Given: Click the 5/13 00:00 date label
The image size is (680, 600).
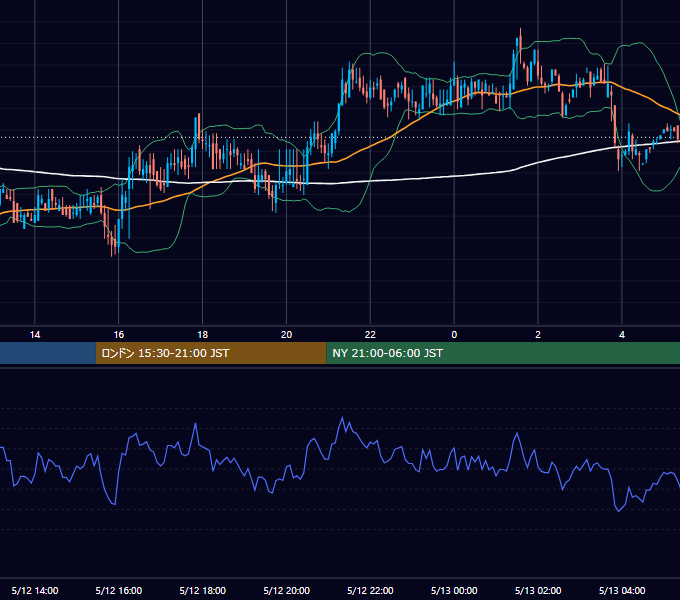Looking at the screenshot, I should [454, 590].
